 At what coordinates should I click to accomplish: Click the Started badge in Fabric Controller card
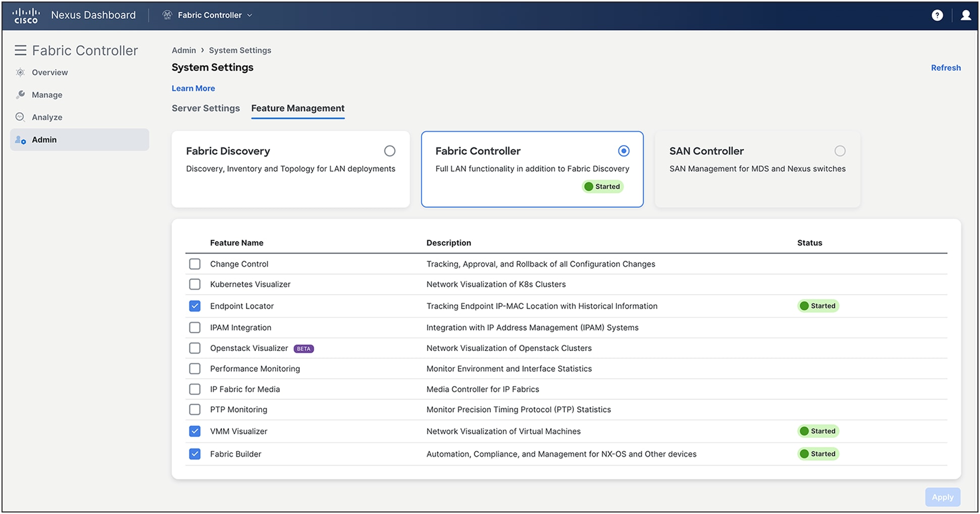[x=602, y=187]
